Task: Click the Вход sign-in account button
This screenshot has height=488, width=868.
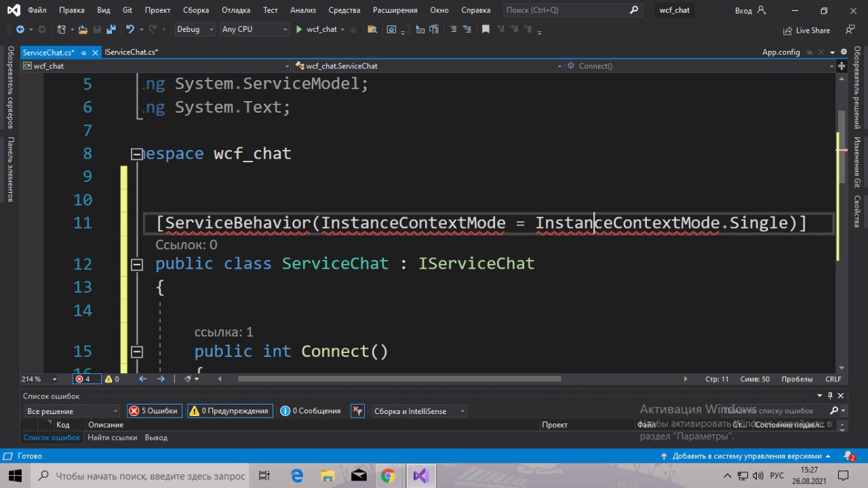Action: click(x=751, y=10)
